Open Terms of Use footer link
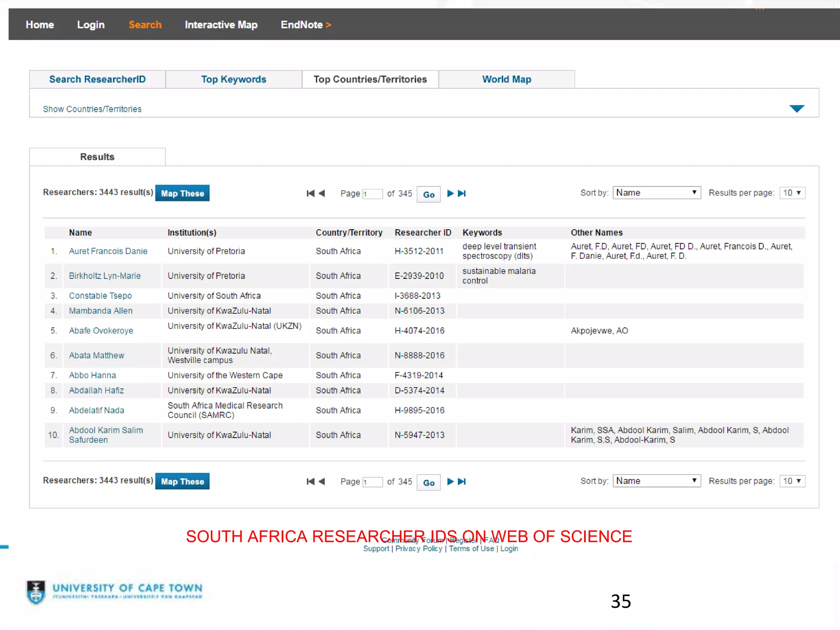The image size is (840, 630). (471, 549)
